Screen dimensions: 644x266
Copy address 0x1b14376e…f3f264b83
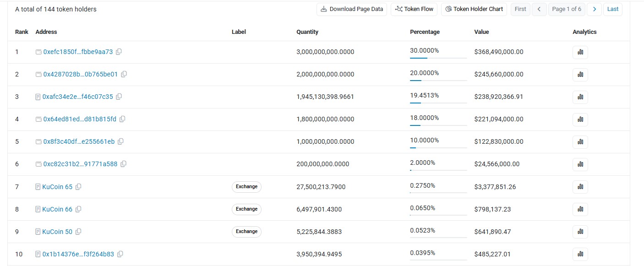(120, 254)
